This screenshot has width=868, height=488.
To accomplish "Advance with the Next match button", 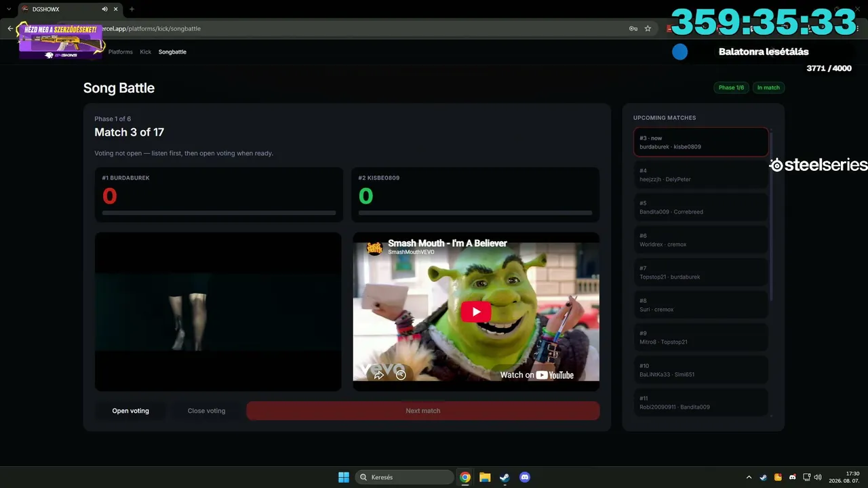I will pyautogui.click(x=423, y=411).
